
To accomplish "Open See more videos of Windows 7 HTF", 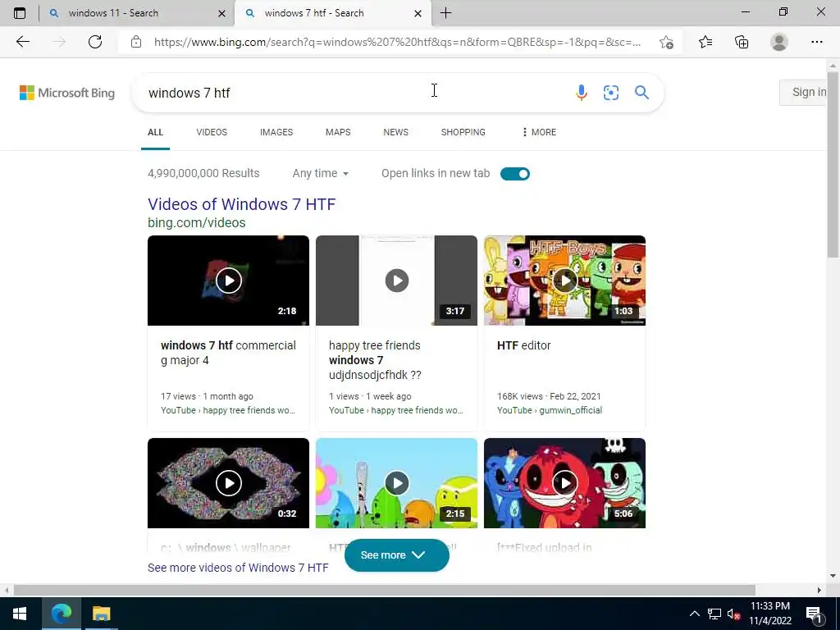I will click(x=238, y=568).
